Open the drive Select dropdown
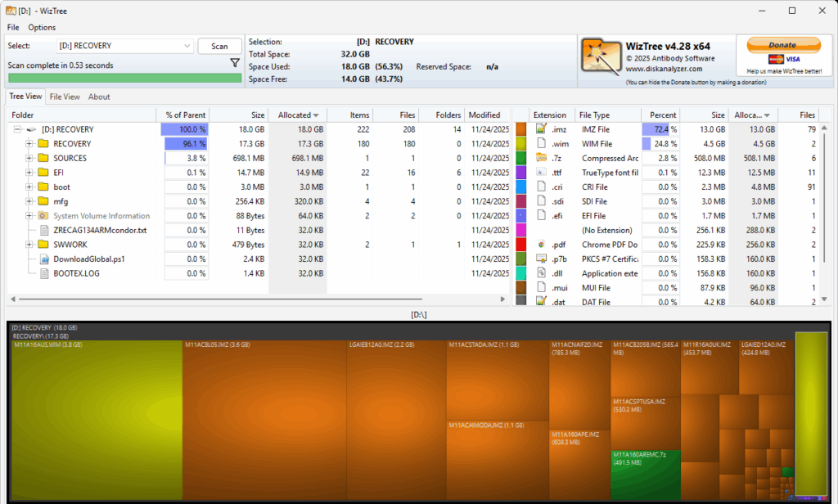Screen dimensions: 838x504 187,46
